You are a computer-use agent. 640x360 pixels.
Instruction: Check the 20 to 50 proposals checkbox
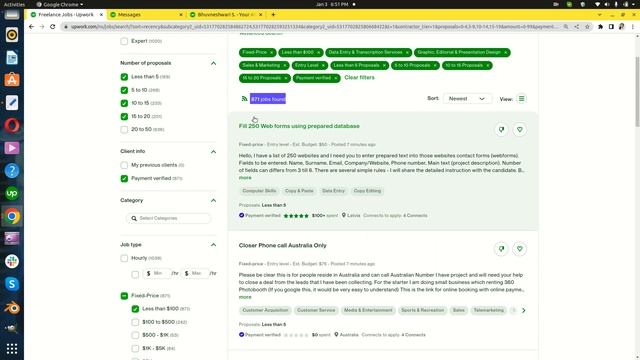pyautogui.click(x=124, y=129)
